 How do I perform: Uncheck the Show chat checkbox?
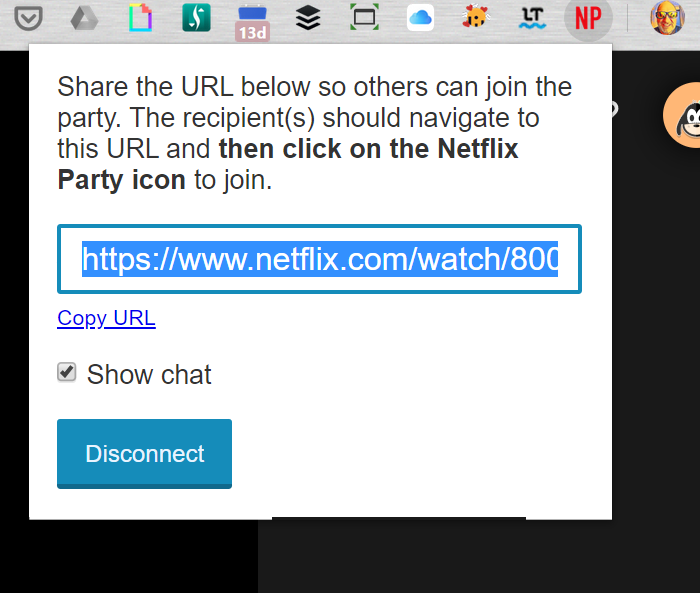click(x=67, y=373)
